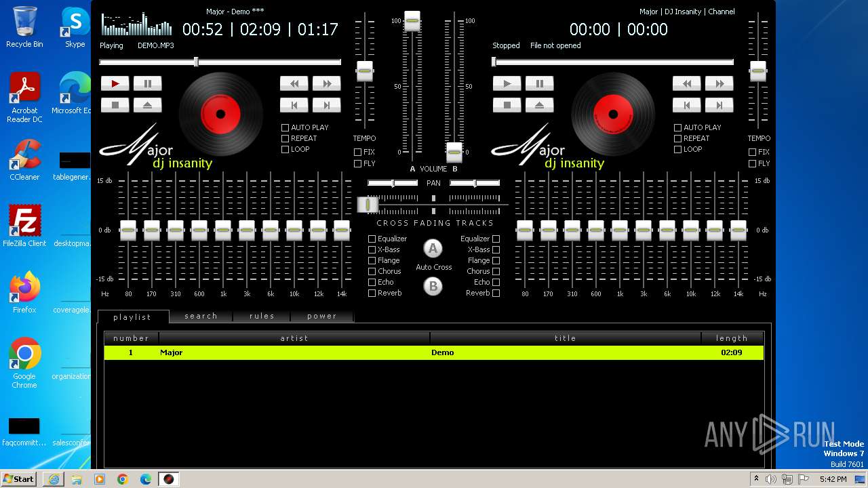This screenshot has width=868, height=488.
Task: Enable LOOP on deck B
Action: click(x=677, y=149)
